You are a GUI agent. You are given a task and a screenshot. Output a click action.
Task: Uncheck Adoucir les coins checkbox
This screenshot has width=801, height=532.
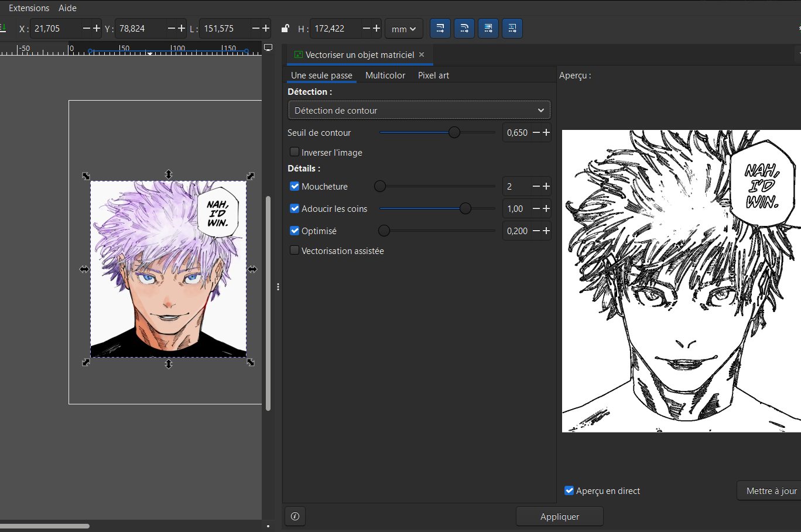(295, 208)
